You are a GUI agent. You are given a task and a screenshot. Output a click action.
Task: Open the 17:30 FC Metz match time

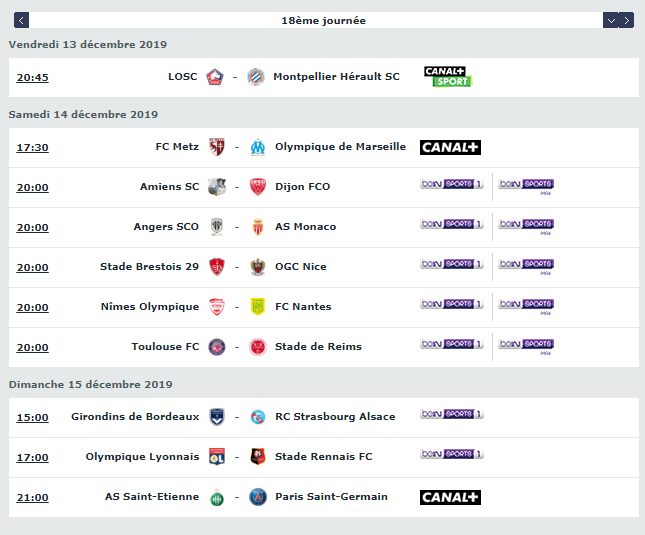click(x=32, y=147)
